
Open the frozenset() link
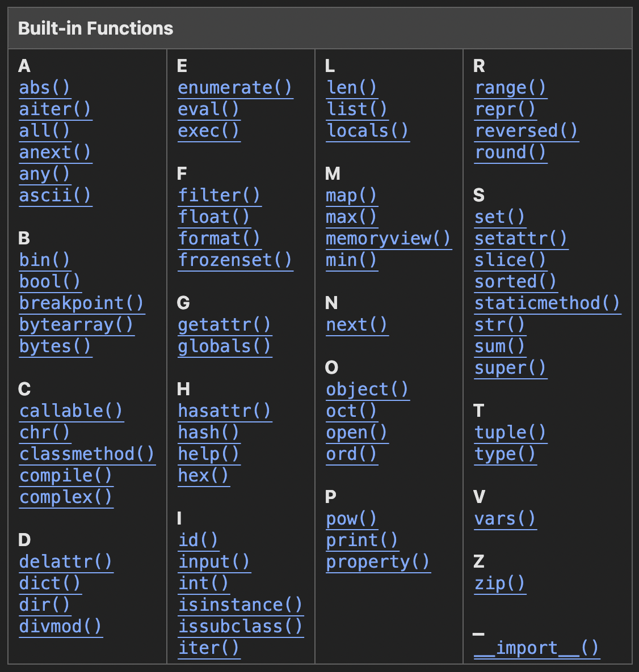coord(235,260)
